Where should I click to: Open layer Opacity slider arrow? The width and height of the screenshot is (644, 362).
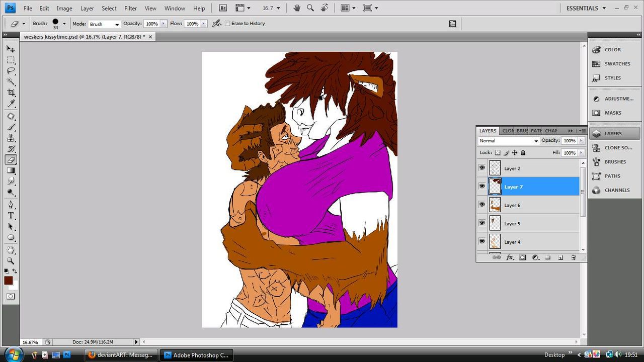coord(582,141)
